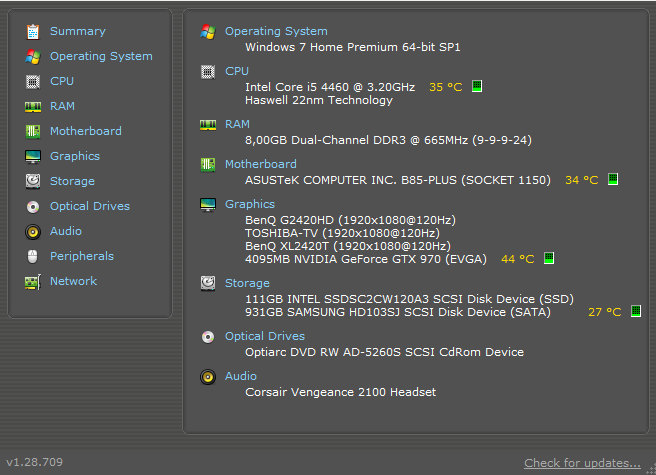
Task: Open Audio section from the sidebar
Action: point(66,231)
